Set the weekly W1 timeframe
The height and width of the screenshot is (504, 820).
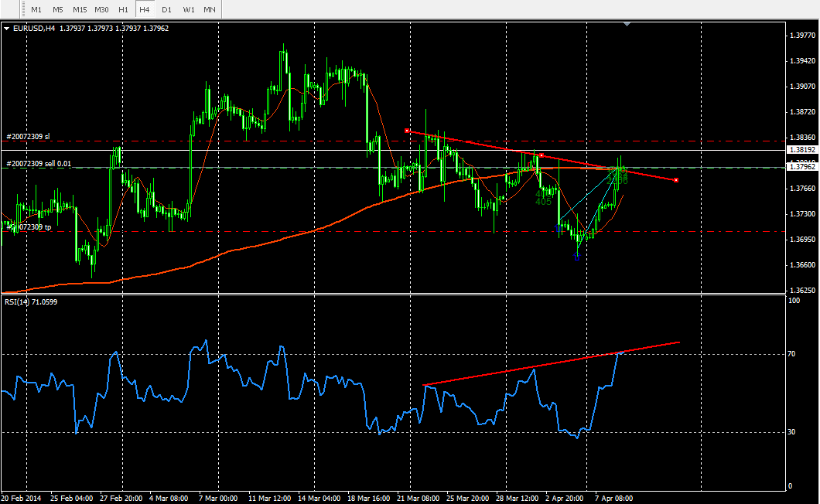[x=188, y=9]
